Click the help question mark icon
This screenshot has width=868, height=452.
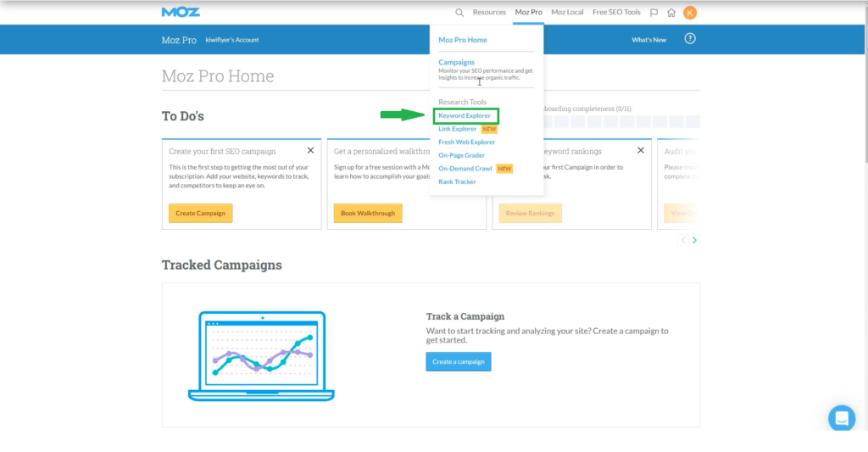click(x=690, y=39)
